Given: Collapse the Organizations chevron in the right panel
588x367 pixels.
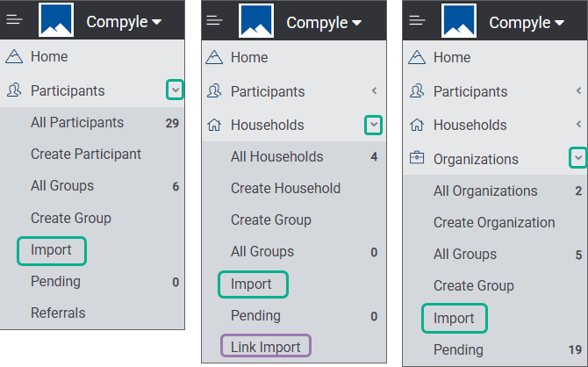Looking at the screenshot, I should 578,158.
